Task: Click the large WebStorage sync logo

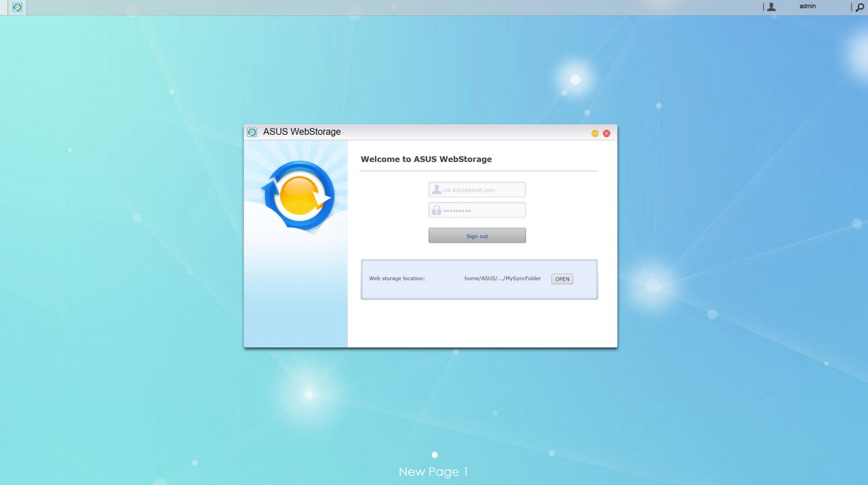Action: tap(298, 197)
